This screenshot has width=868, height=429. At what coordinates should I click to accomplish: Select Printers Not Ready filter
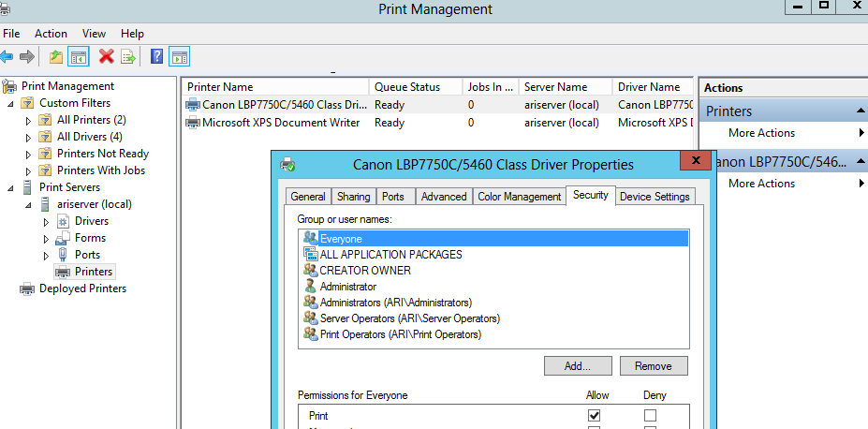(x=103, y=154)
